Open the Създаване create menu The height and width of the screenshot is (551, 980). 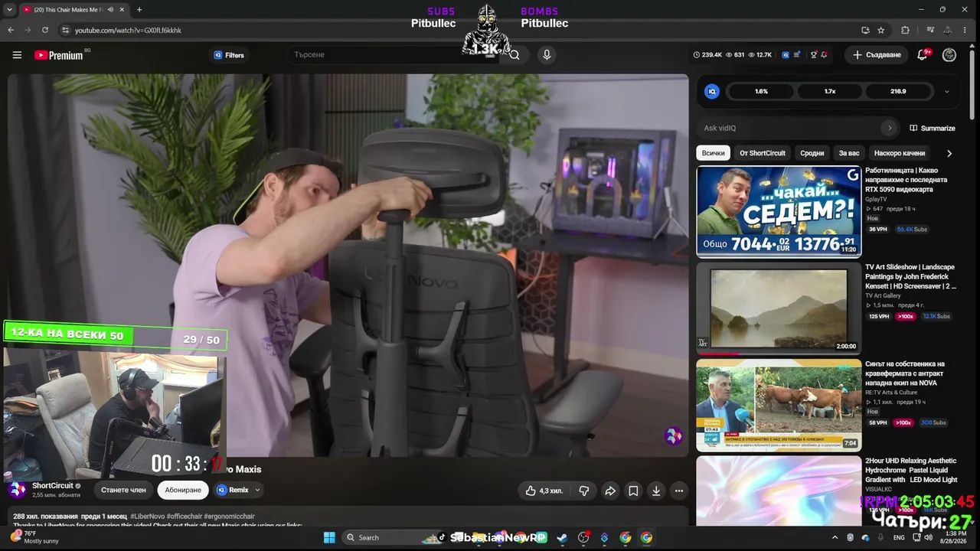tap(877, 55)
